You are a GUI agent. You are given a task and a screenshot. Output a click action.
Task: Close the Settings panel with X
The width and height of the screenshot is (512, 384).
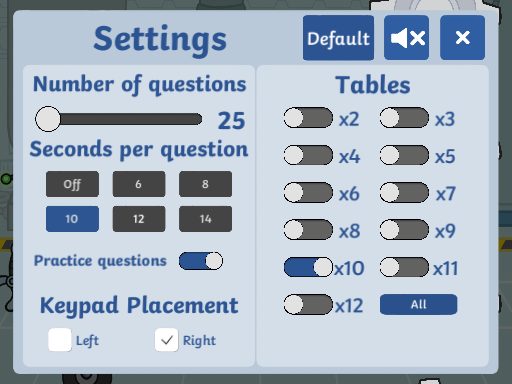click(x=462, y=38)
